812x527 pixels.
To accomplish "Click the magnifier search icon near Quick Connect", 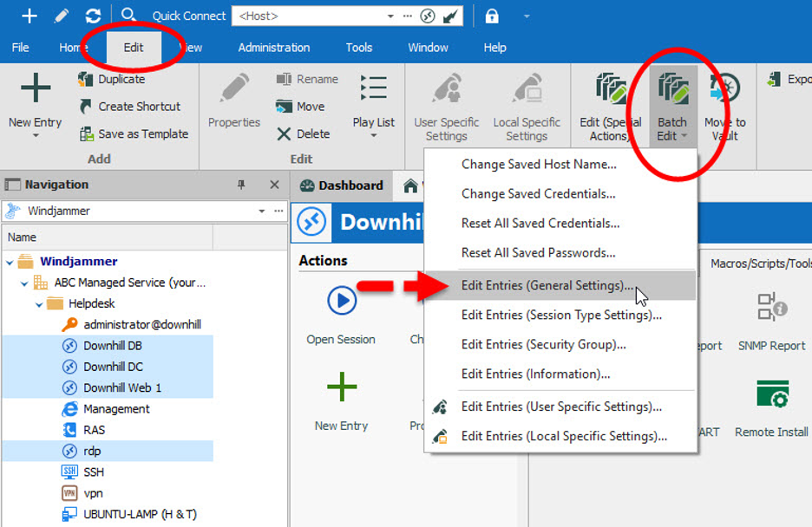I will point(128,16).
